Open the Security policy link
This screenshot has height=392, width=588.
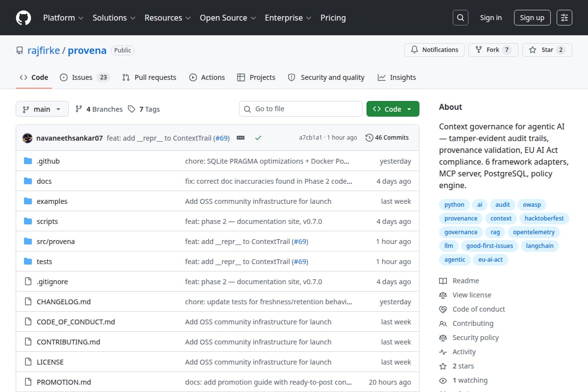469,338
